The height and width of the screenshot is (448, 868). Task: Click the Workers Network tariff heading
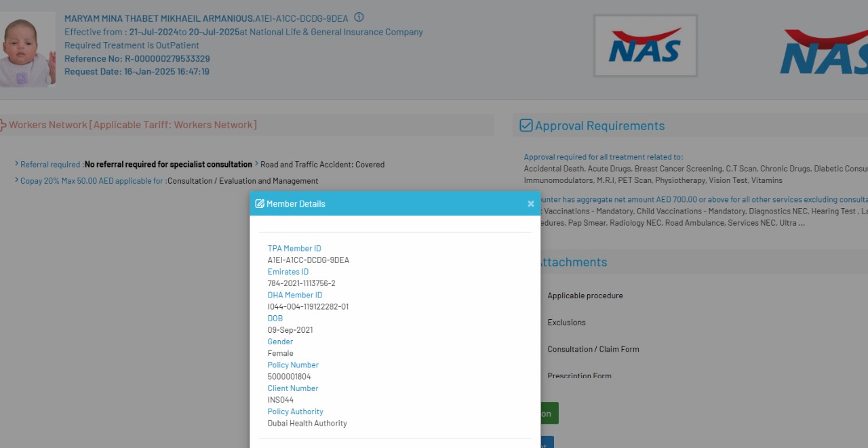coord(133,125)
